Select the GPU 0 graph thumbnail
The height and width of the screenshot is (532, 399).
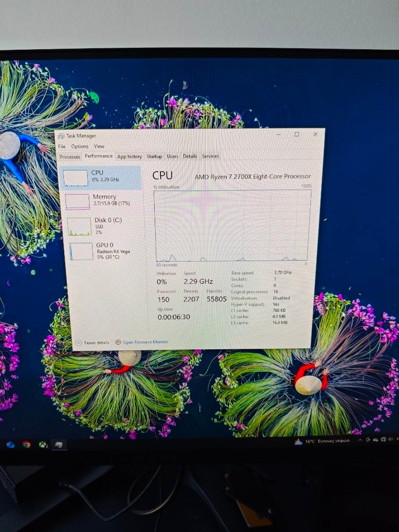click(x=81, y=251)
